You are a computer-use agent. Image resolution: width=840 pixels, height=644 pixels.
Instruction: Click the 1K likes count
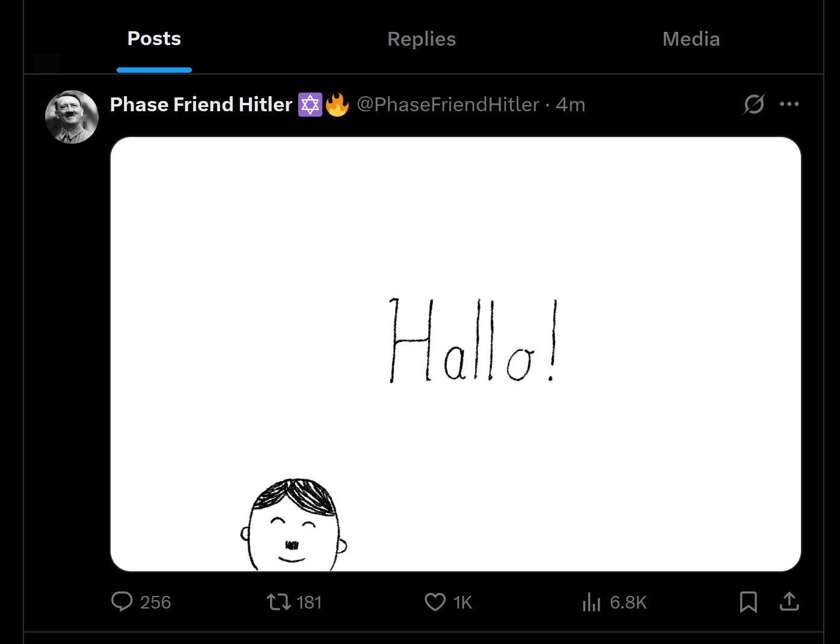462,602
